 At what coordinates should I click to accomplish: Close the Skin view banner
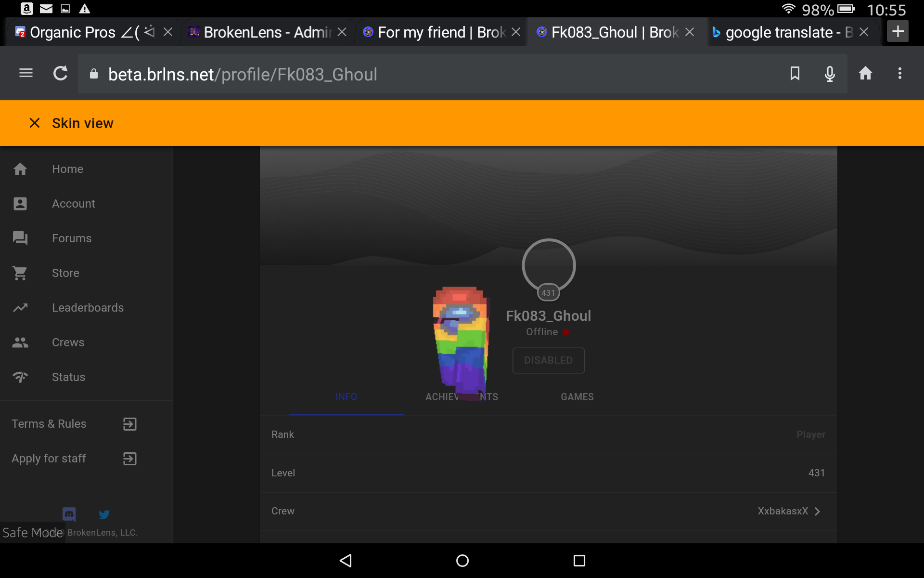35,123
